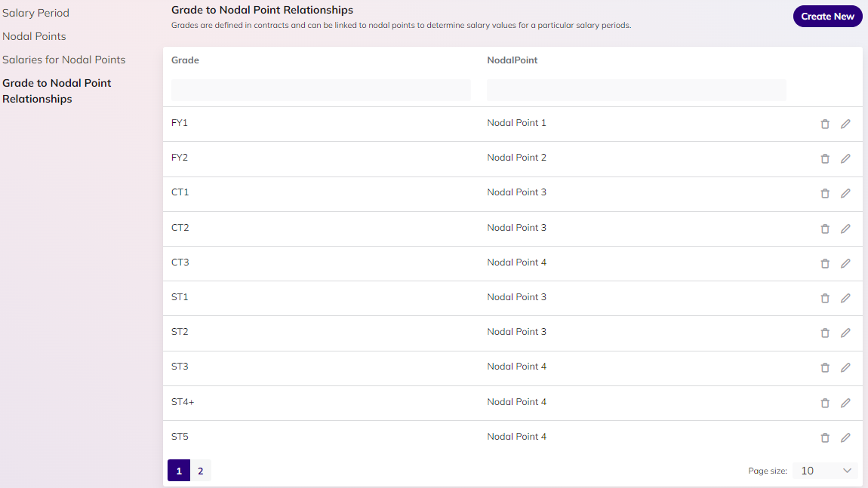Edit the FY2 row
The width and height of the screenshot is (868, 488).
point(845,159)
